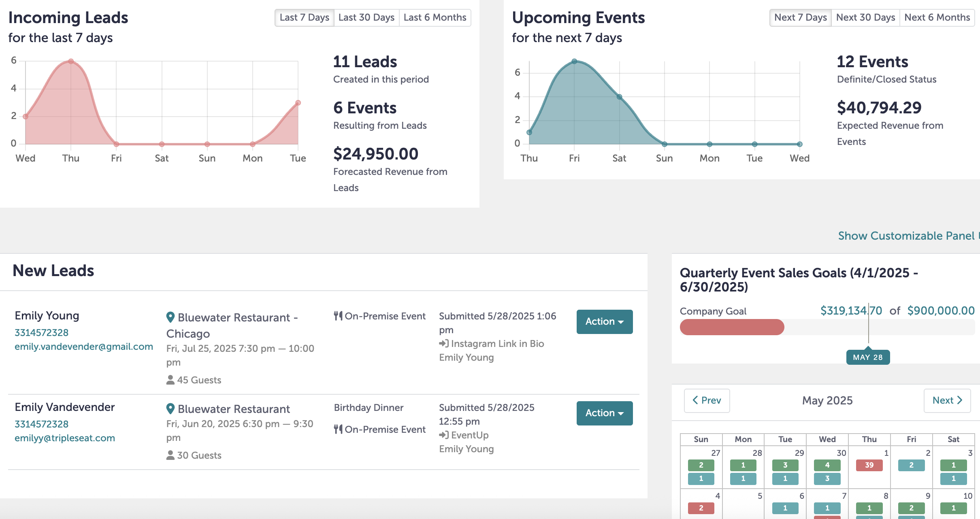This screenshot has height=519, width=980.
Task: Click the Company Goal red progress bar
Action: [732, 327]
